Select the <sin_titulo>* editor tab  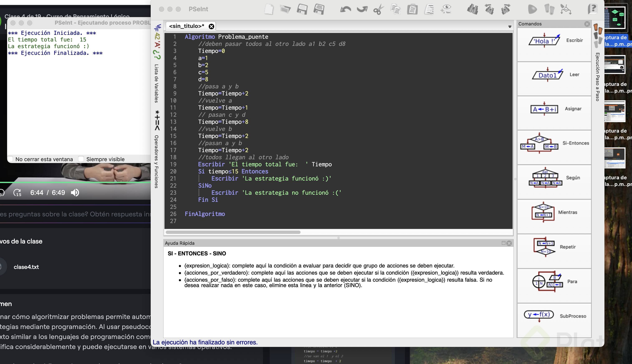pyautogui.click(x=186, y=26)
